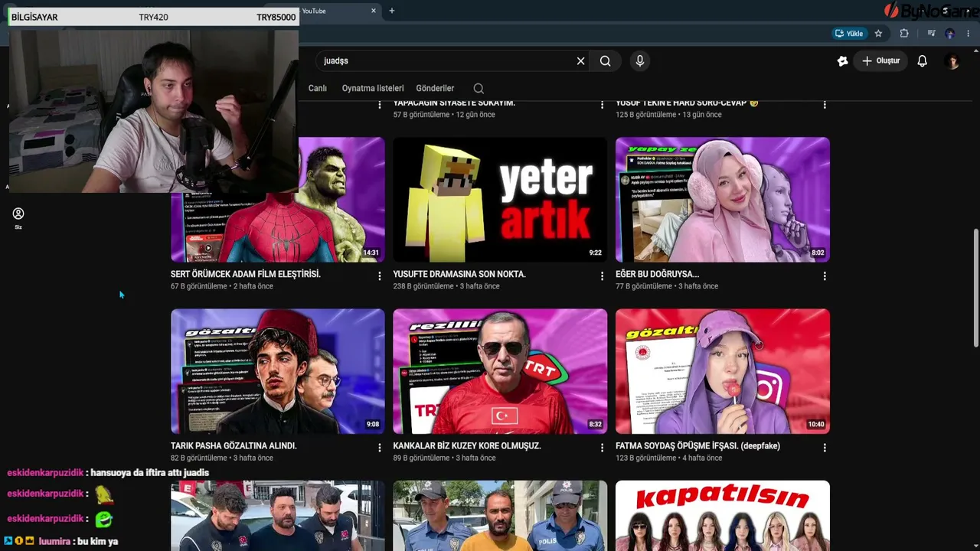980x551 pixels.
Task: Play the red fez 'gözaltı' thumbnail
Action: pos(278,371)
